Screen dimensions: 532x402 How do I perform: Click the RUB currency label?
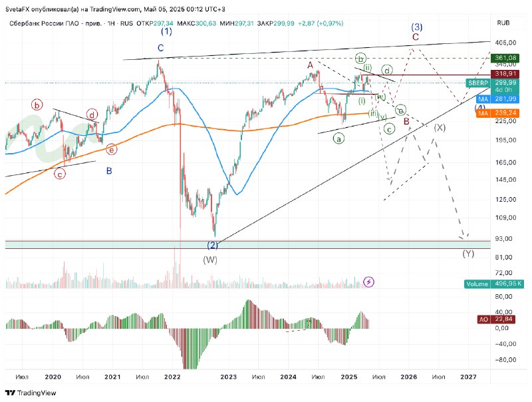coord(503,23)
